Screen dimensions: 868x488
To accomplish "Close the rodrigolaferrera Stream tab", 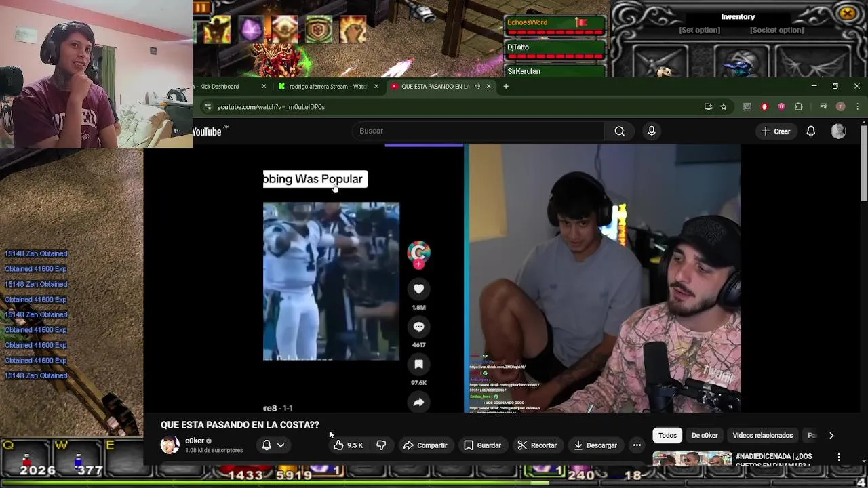I will point(376,87).
